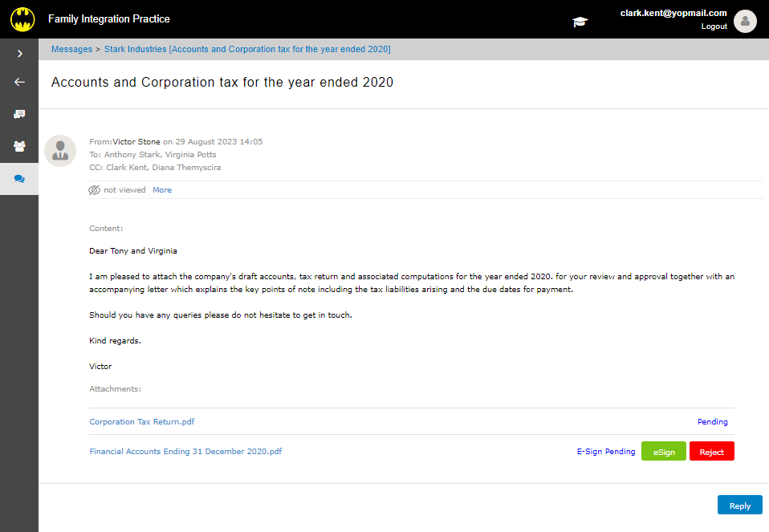
Task: Click the To: Anthony Stark, Virginia Potts line
Action: 153,154
